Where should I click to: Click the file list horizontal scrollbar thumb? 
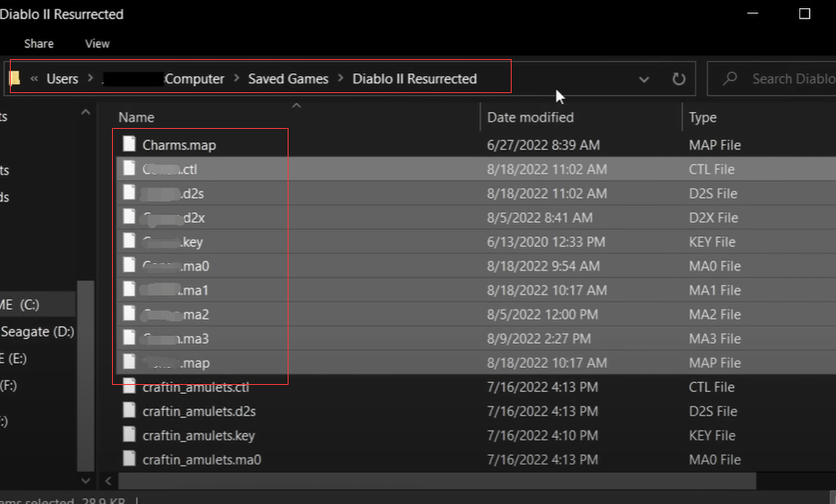(436, 481)
